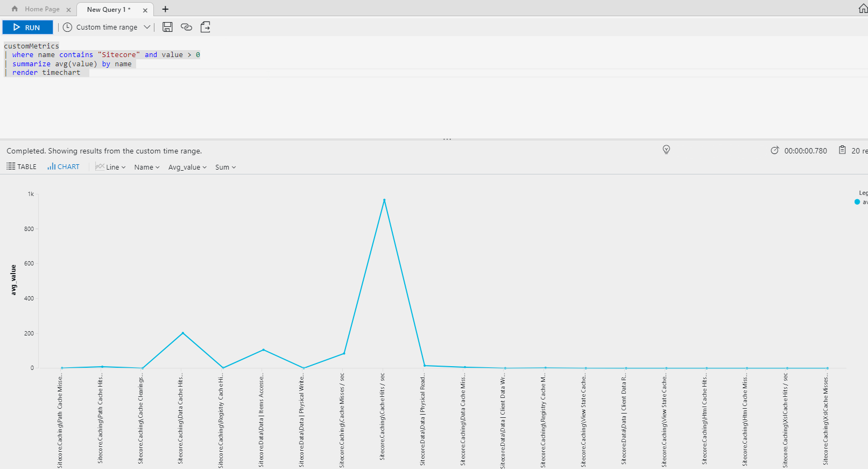Image resolution: width=868 pixels, height=469 pixels.
Task: Expand the Sum aggregation dropdown
Action: coord(225,167)
